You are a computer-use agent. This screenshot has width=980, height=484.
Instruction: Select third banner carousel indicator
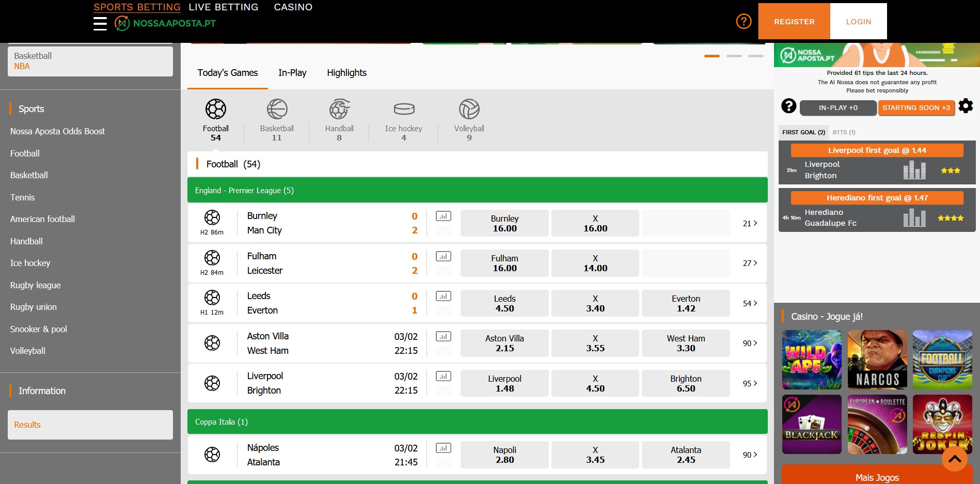pyautogui.click(x=756, y=56)
